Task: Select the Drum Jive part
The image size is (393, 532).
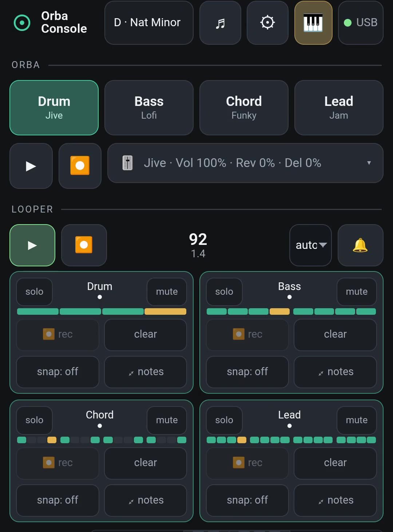Action: pyautogui.click(x=54, y=108)
